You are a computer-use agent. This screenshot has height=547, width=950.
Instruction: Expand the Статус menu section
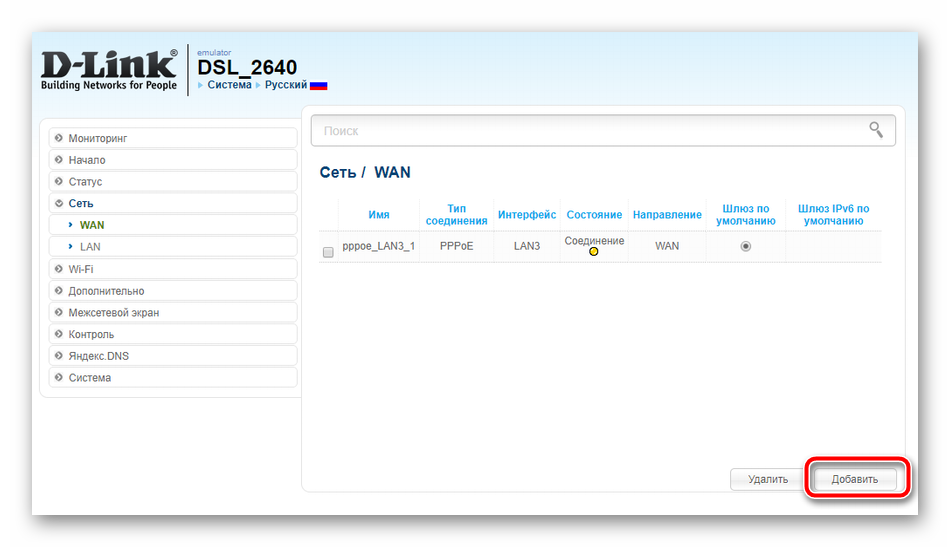(x=173, y=182)
